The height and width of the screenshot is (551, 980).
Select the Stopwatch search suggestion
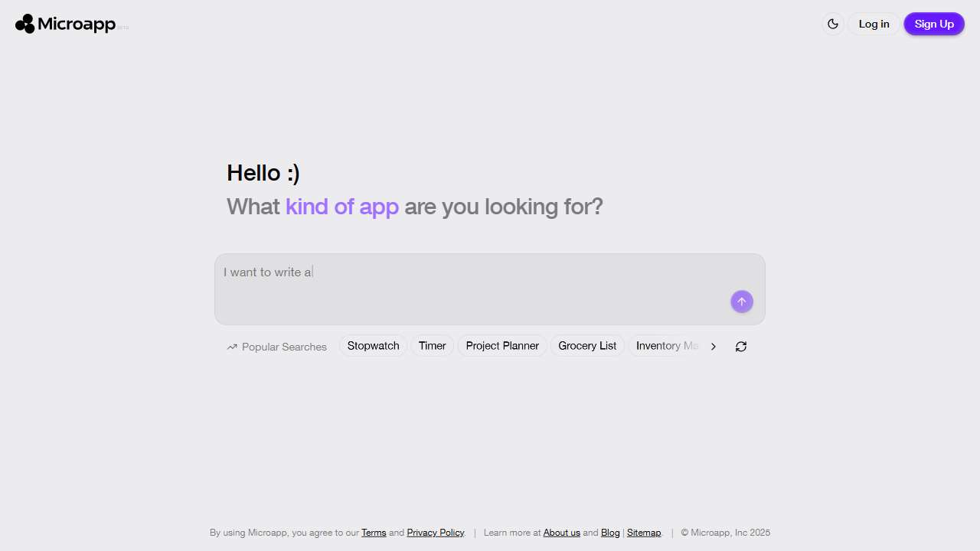pos(373,345)
